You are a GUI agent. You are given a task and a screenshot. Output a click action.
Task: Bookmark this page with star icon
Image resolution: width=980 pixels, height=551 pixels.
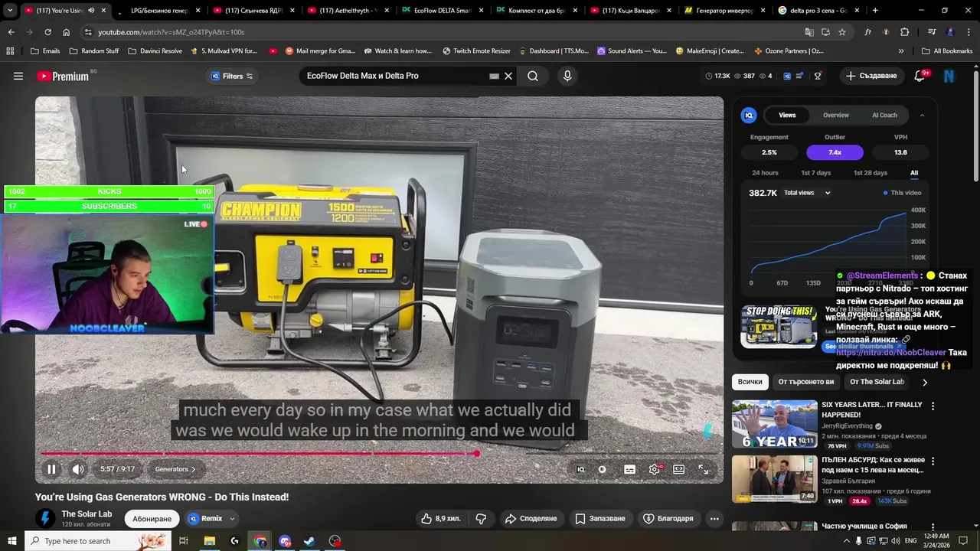(842, 32)
